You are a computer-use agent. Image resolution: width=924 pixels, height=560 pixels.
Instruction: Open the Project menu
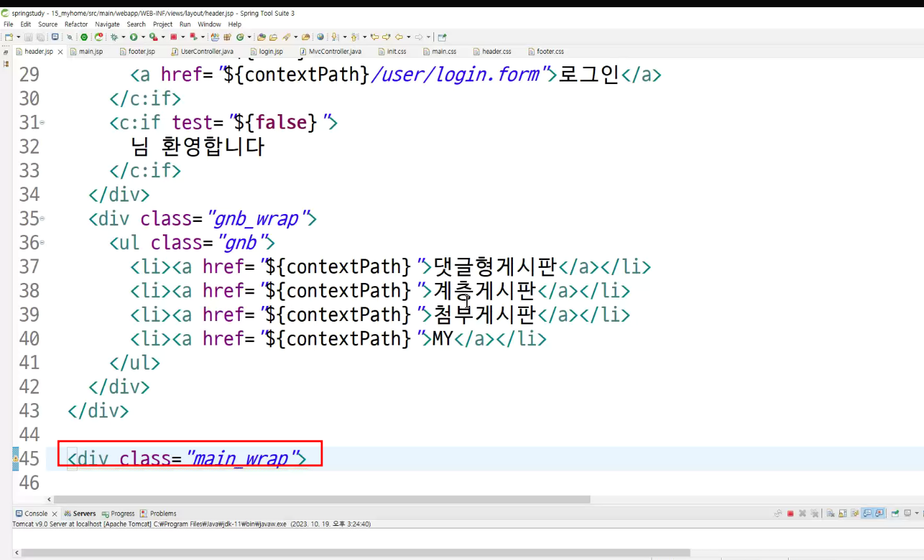(163, 24)
